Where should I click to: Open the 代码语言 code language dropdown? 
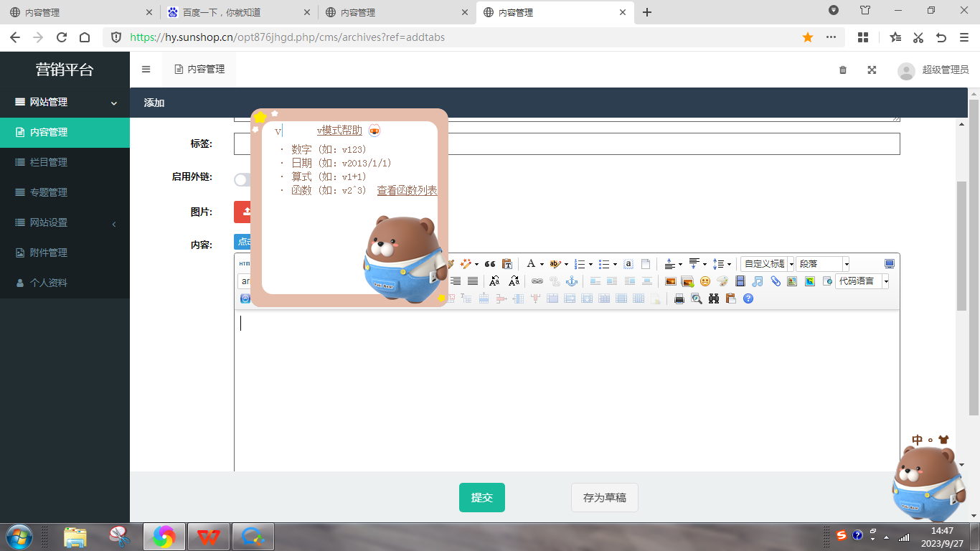861,281
